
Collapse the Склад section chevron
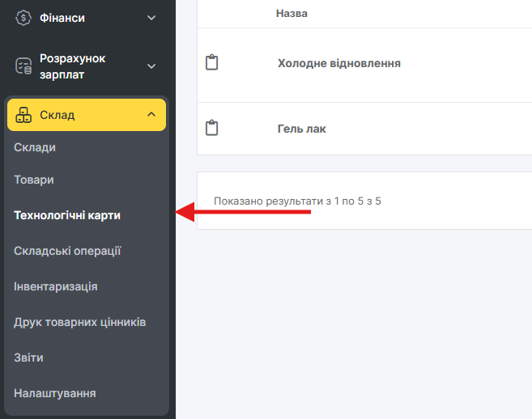point(151,115)
